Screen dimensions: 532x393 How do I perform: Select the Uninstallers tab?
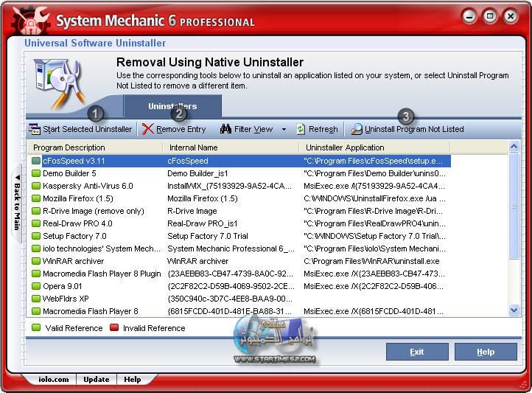pyautogui.click(x=172, y=106)
